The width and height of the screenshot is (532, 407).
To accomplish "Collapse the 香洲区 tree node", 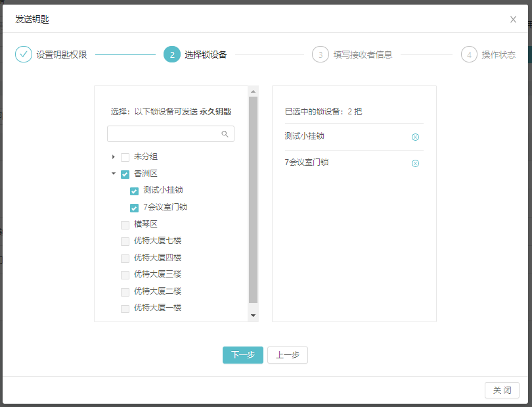I will pos(114,174).
